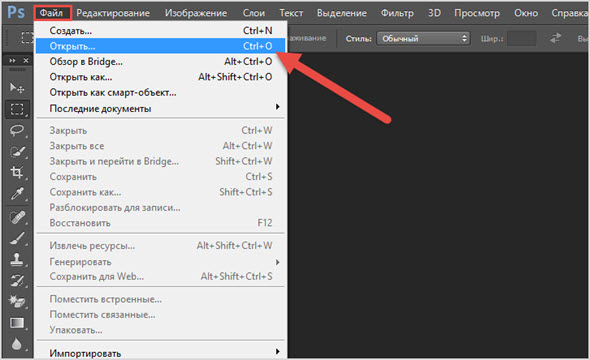Open the Файл menu
Image resolution: width=590 pixels, height=360 pixels.
click(52, 13)
